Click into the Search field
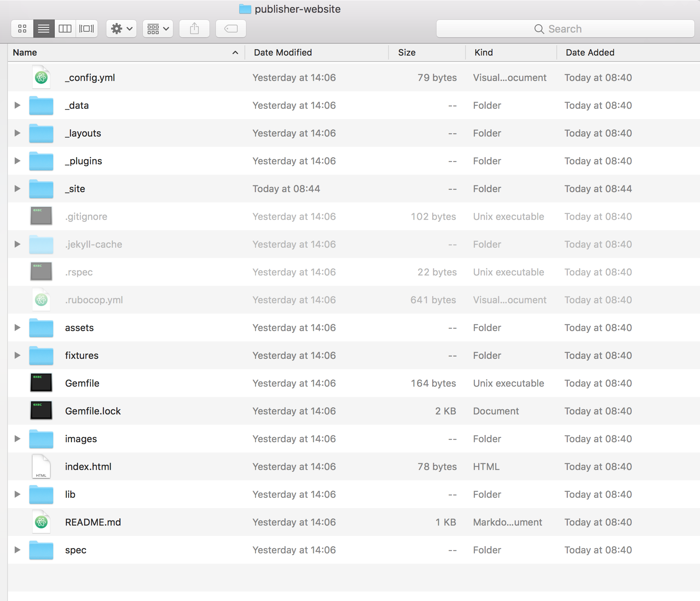This screenshot has width=700, height=601. coord(565,29)
